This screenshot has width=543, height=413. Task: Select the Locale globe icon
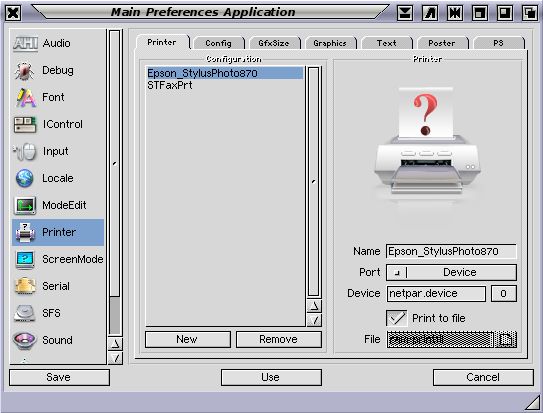tap(25, 179)
